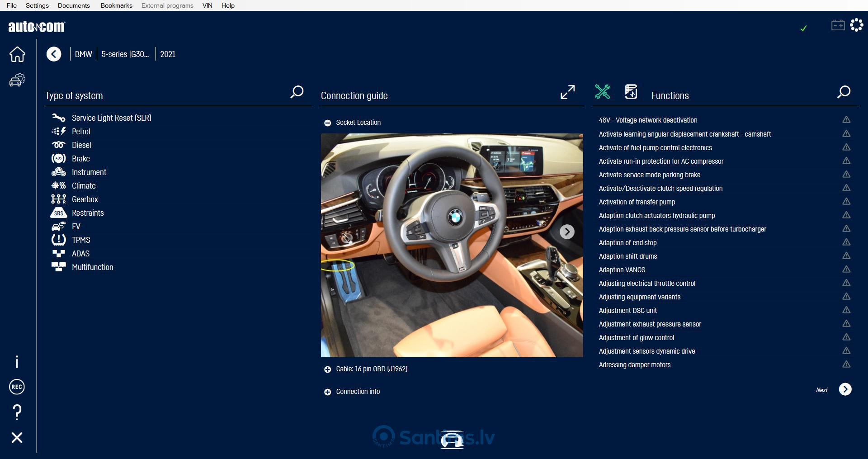This screenshot has height=459, width=868.
Task: Click the socket location car interior photo
Action: [x=452, y=245]
